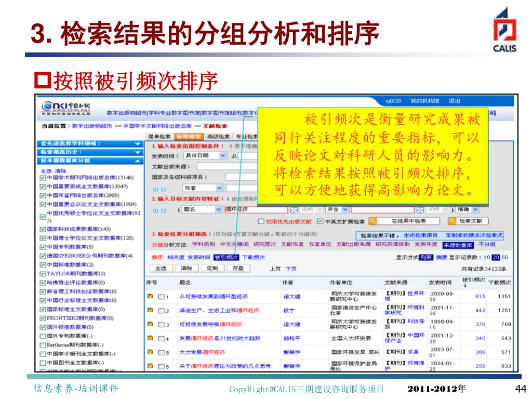The image size is (532, 399).
Task: Click the 文献出版来源 input field
Action: (228, 167)
